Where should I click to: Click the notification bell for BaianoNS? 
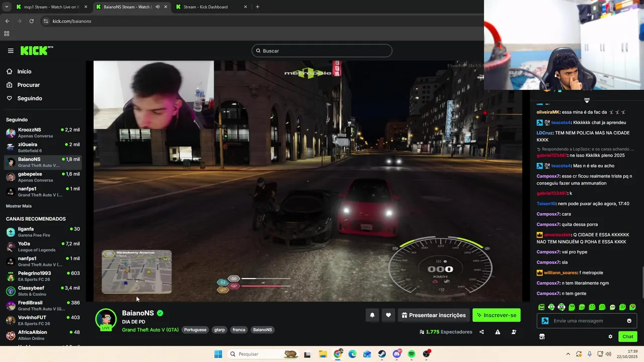tap(372, 315)
